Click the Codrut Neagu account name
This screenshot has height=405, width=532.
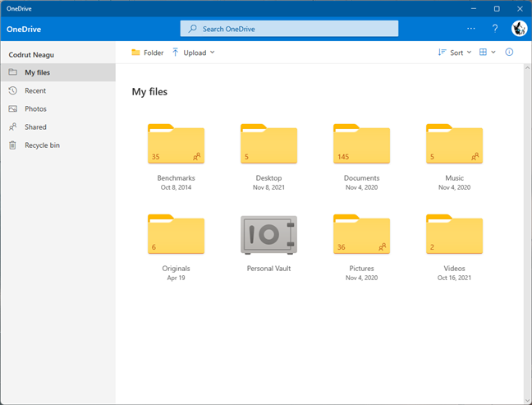[x=31, y=55]
